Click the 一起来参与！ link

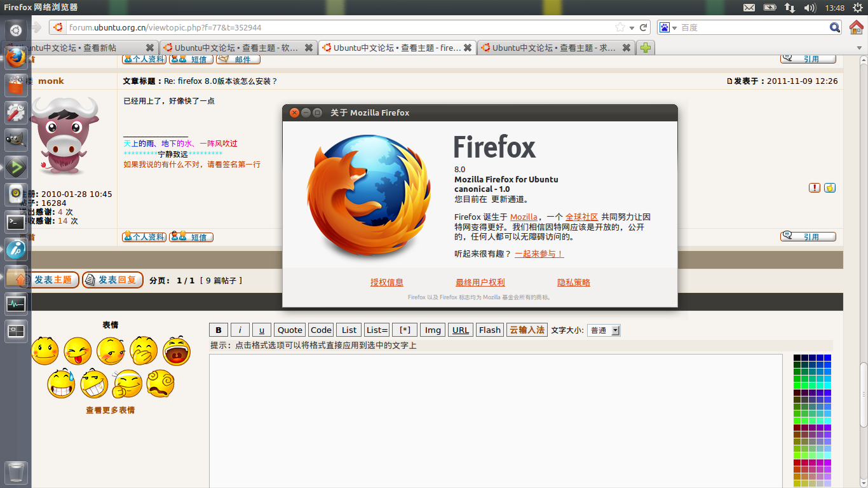(539, 254)
